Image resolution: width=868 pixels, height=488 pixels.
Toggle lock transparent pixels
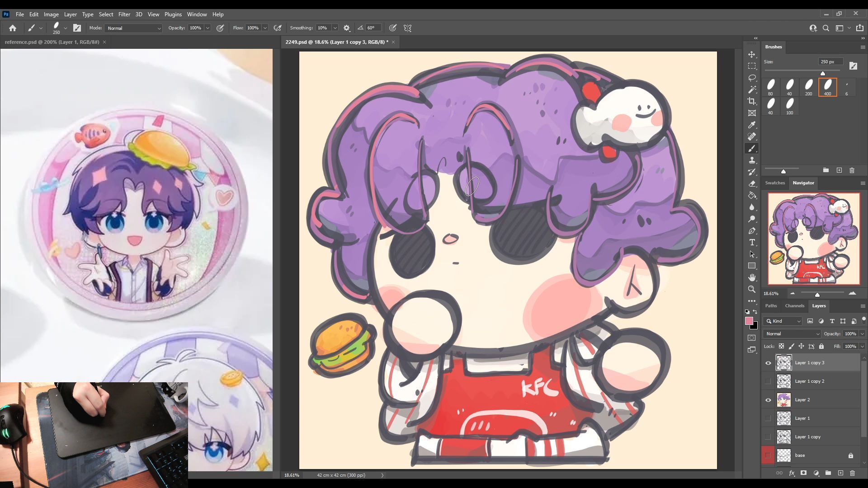point(781,347)
